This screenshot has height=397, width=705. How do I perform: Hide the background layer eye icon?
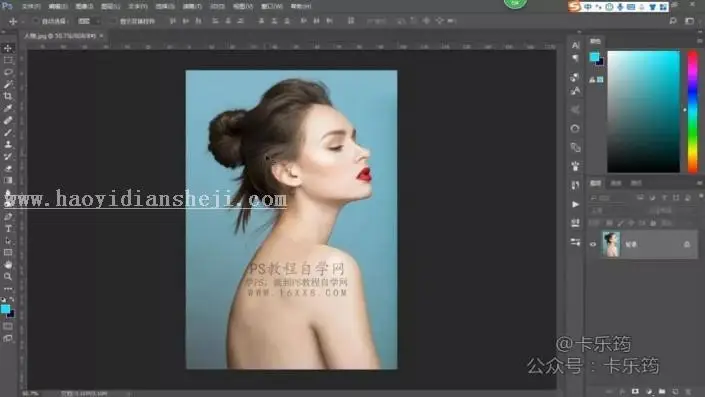[593, 244]
